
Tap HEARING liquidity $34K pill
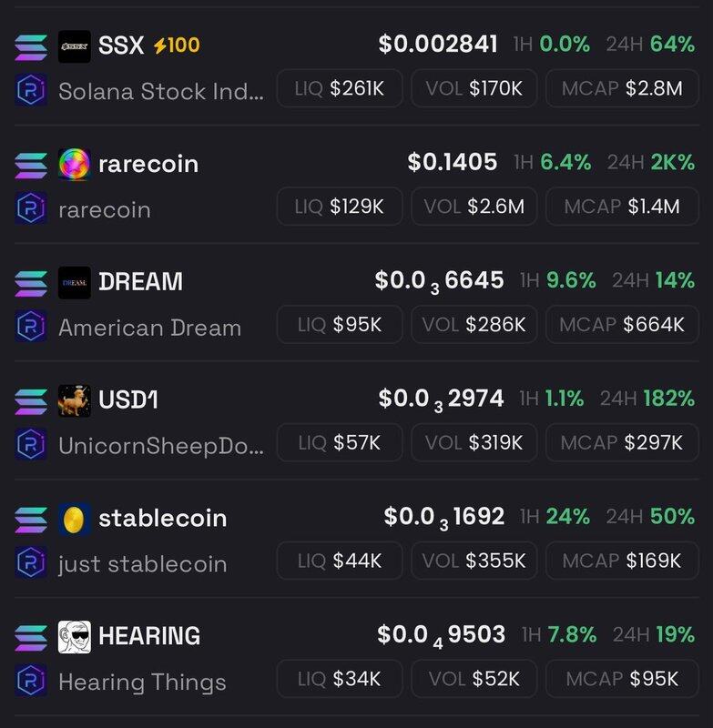point(340,678)
